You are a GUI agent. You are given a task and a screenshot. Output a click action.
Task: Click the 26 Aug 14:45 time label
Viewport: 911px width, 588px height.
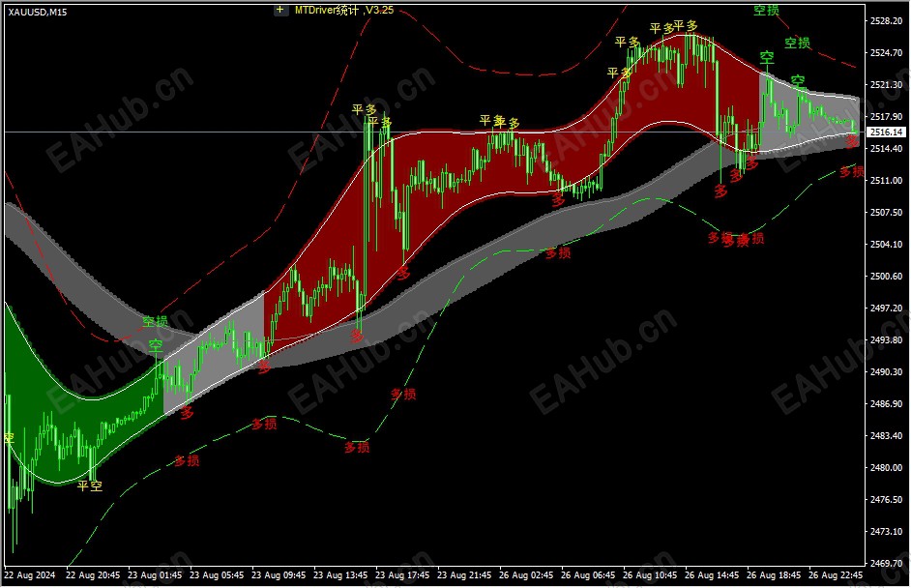(712, 575)
